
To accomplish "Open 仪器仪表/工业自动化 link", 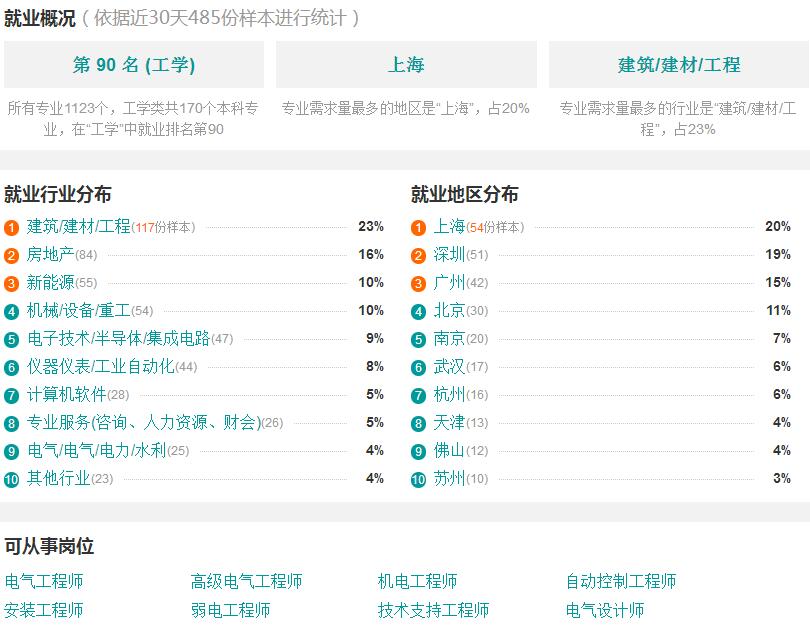I will tap(101, 366).
